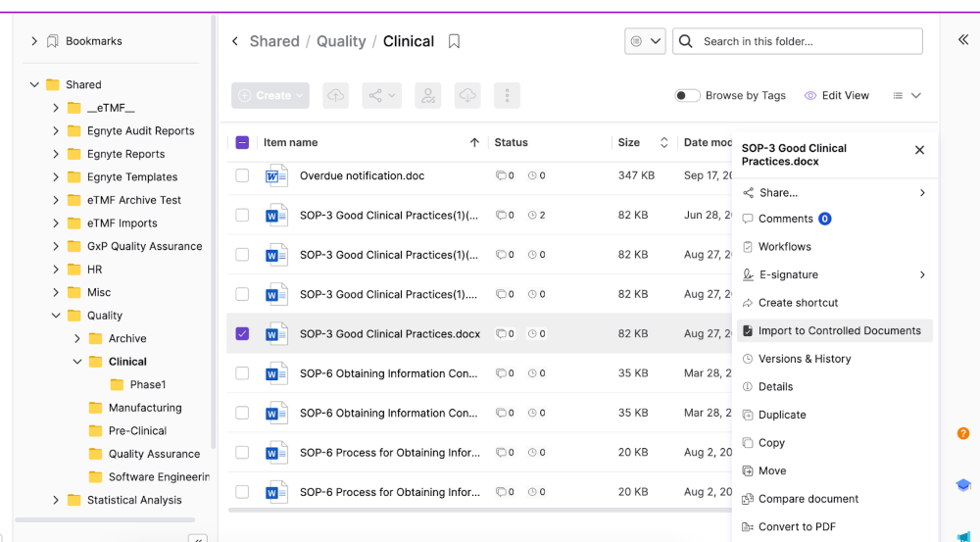This screenshot has height=542, width=980.
Task: Open the Manufacturing folder in tree
Action: (145, 408)
